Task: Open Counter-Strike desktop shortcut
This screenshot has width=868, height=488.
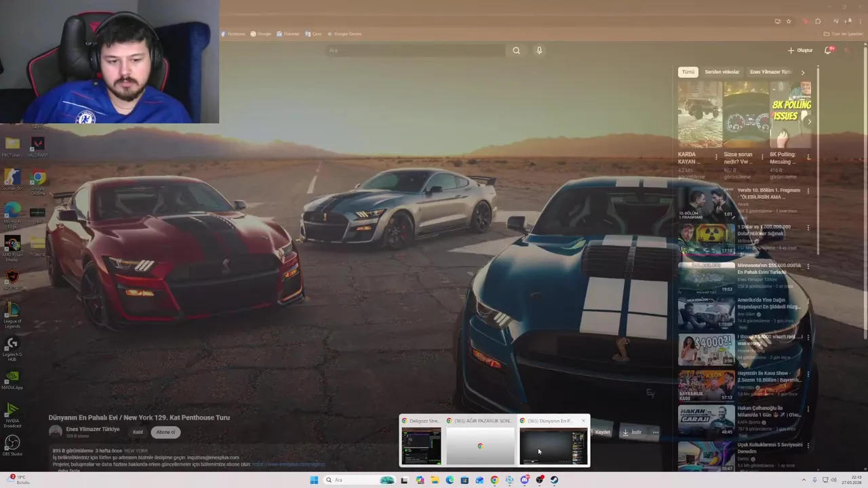Action: tap(12, 180)
